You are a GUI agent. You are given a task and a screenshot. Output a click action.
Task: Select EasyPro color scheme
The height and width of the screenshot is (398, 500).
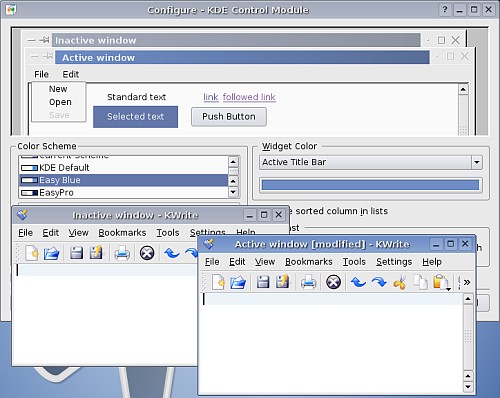pos(123,193)
